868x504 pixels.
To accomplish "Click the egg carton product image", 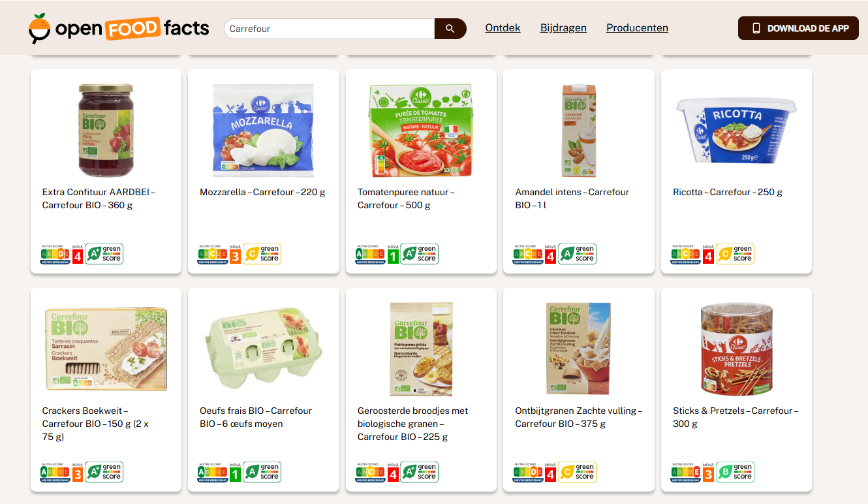I will tap(264, 349).
